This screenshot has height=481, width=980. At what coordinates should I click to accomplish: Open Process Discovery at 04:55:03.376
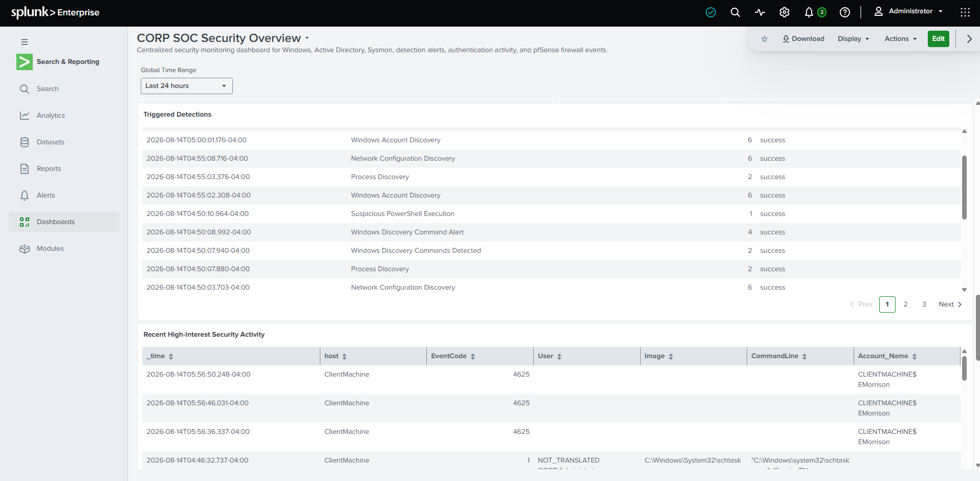(380, 177)
